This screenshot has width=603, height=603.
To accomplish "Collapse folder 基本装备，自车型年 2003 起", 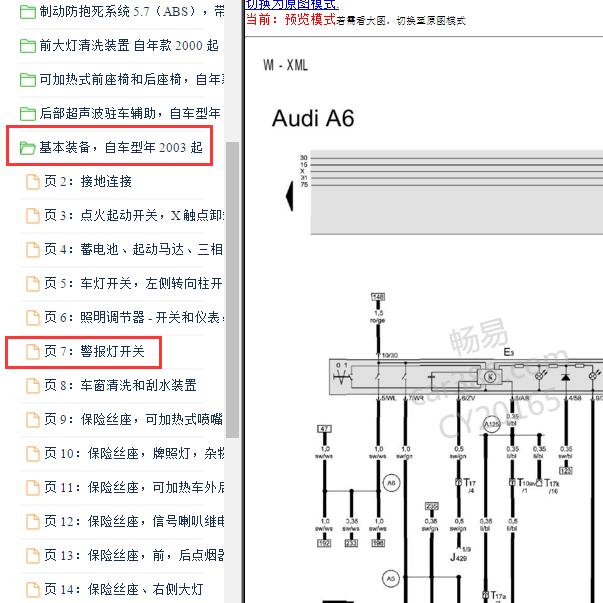I will click(x=112, y=147).
